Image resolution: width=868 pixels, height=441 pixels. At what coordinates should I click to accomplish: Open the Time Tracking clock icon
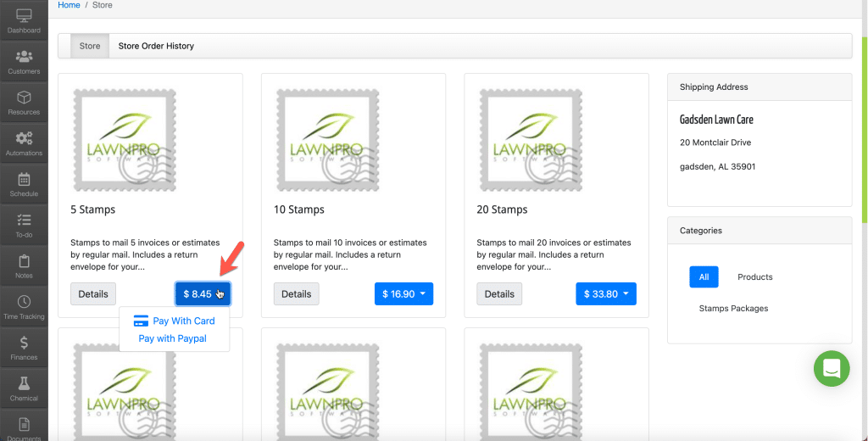click(x=24, y=302)
